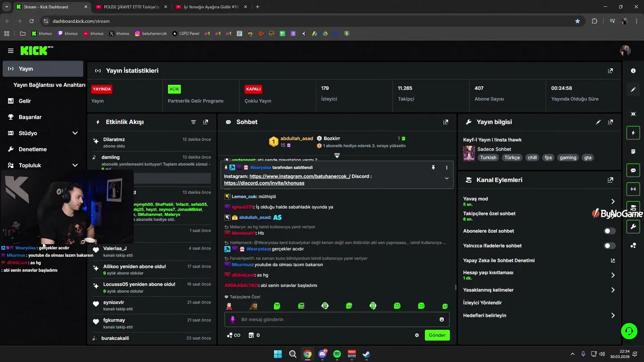Select Yayın in the sidebar
This screenshot has width=644, height=362.
[43, 69]
